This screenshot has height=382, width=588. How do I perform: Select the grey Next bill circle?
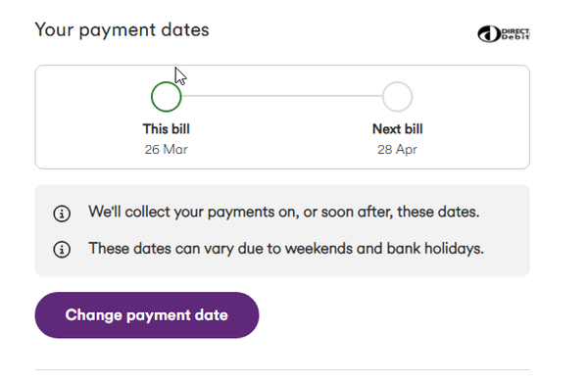tap(397, 97)
